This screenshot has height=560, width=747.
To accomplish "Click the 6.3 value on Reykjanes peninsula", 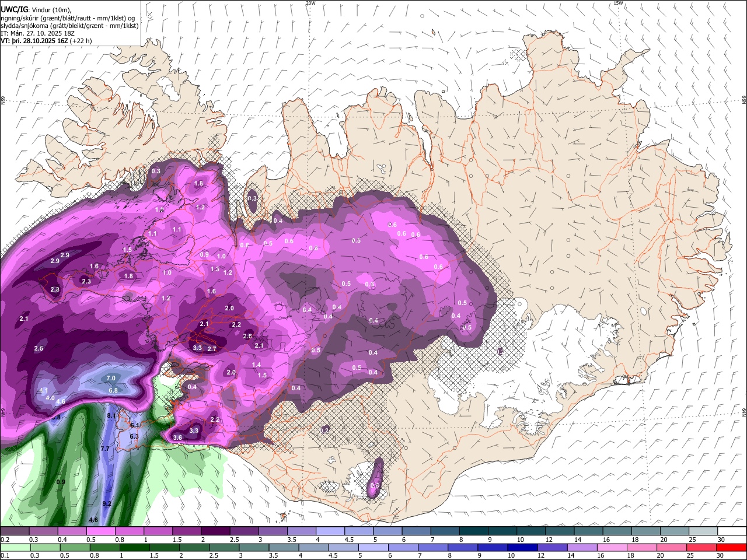I will coord(134,436).
